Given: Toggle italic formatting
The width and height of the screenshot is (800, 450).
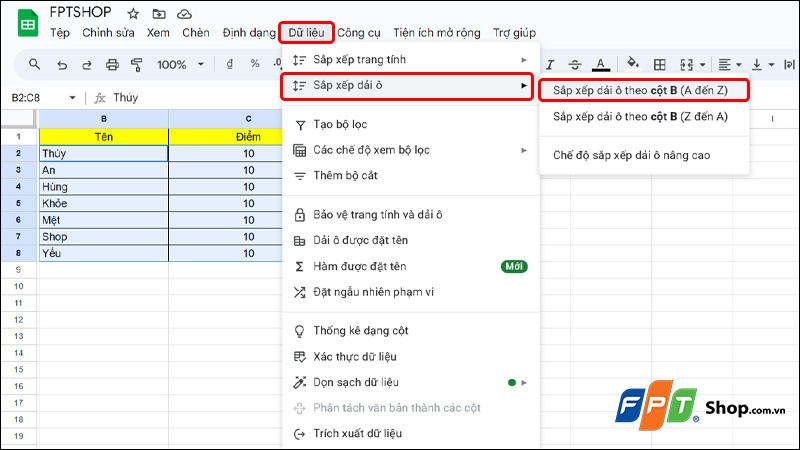Looking at the screenshot, I should coord(550,65).
